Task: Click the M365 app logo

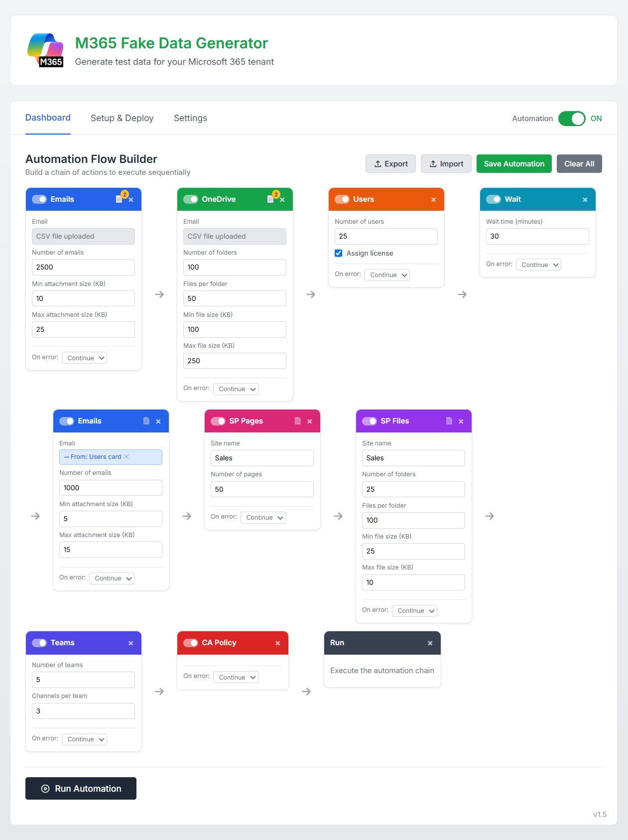Action: (45, 50)
